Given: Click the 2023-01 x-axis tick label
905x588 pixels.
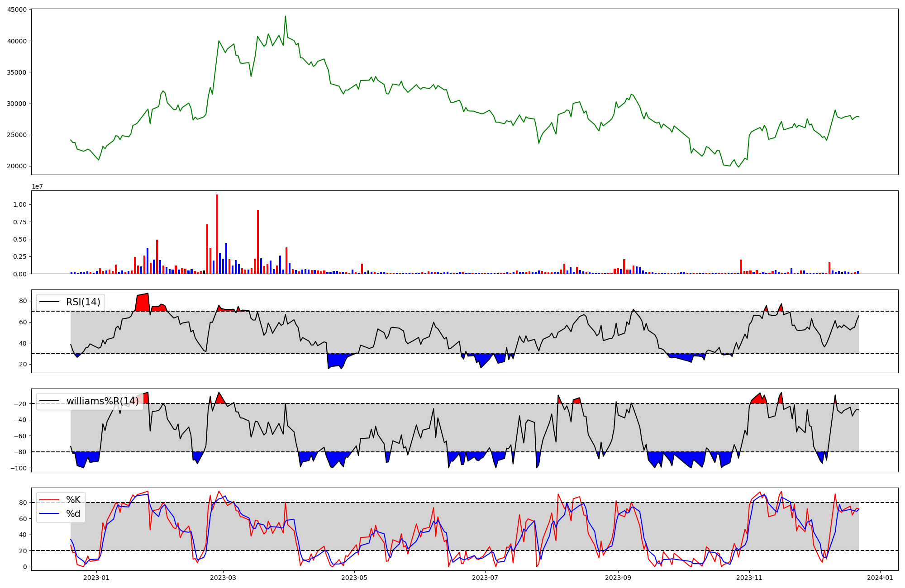Looking at the screenshot, I should [96, 578].
